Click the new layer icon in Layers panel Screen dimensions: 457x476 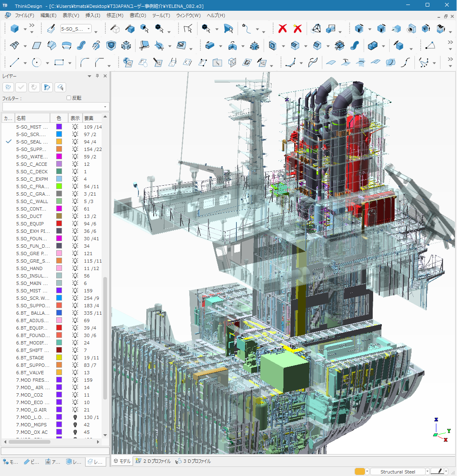(x=8, y=87)
